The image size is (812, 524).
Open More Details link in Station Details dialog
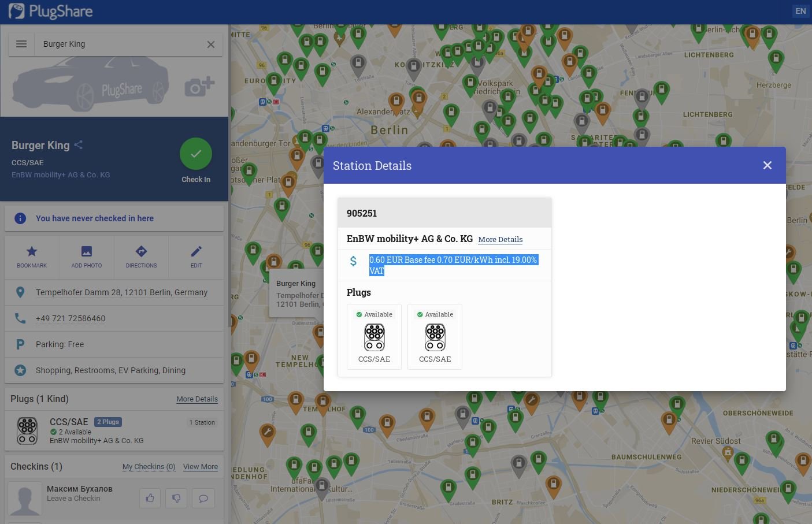pyautogui.click(x=500, y=239)
